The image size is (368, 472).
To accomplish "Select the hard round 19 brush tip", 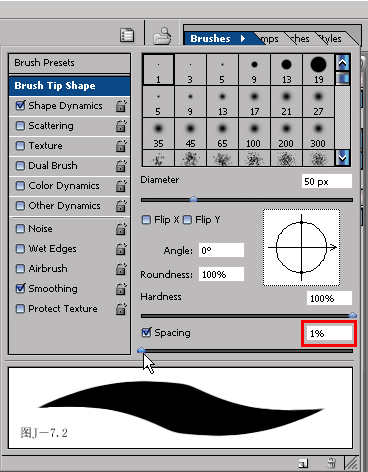I will [x=318, y=70].
